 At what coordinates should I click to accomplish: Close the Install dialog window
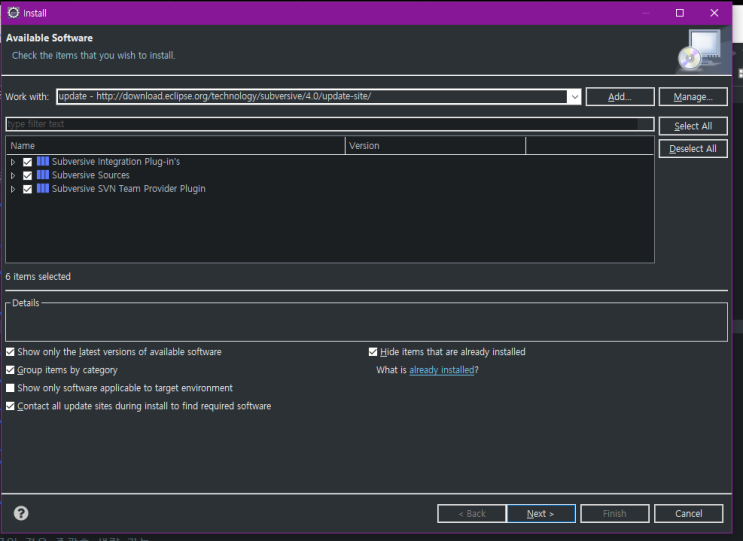pos(714,13)
